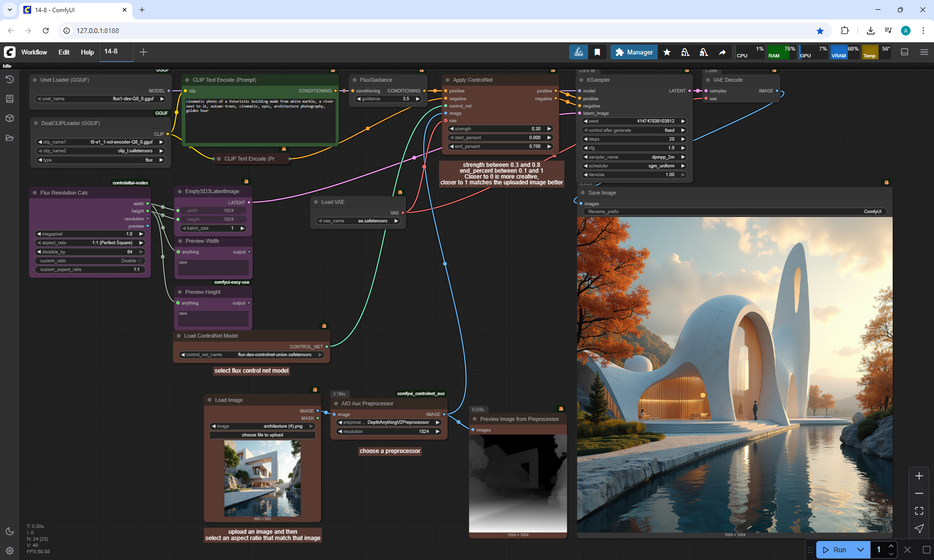Viewport: 934px width, 560px height.
Task: Open the Run button dropdown arrow
Action: coord(860,550)
